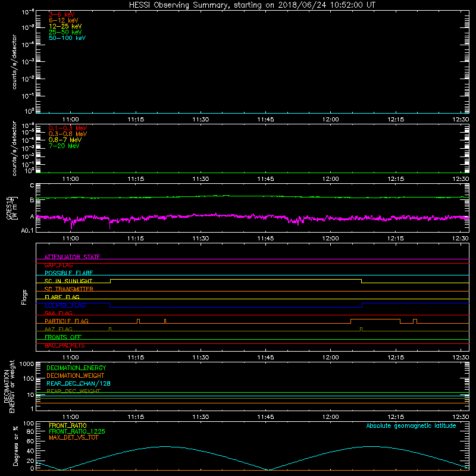Click the FLARE_FLAG label
The height and width of the screenshot is (476, 476).
coord(62,297)
